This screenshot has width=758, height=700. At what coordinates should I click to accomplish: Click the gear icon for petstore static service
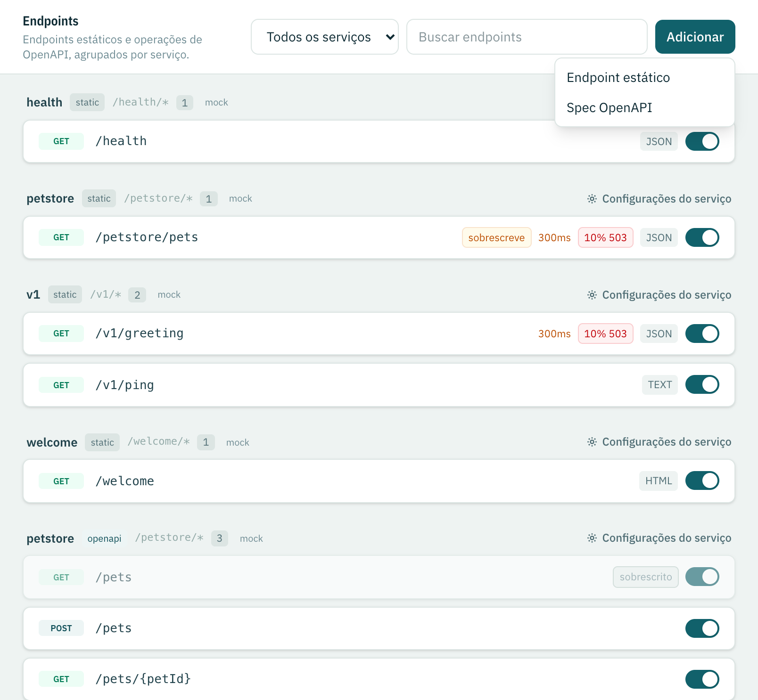[x=592, y=199]
